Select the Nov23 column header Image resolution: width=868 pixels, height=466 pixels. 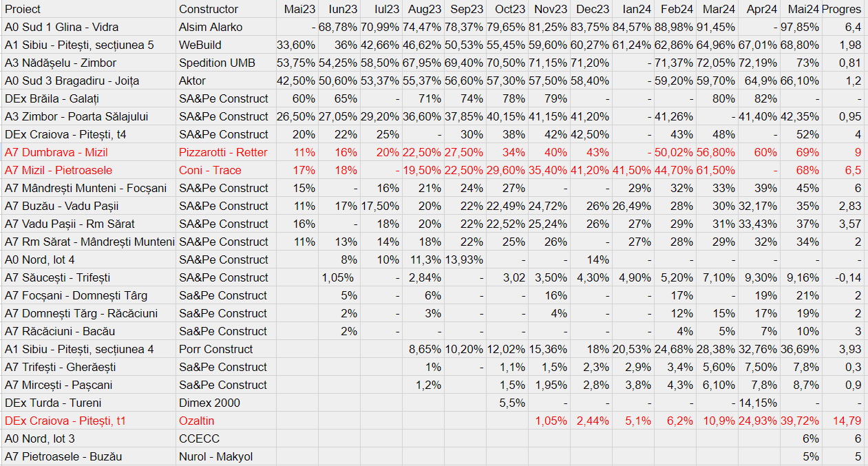551,9
